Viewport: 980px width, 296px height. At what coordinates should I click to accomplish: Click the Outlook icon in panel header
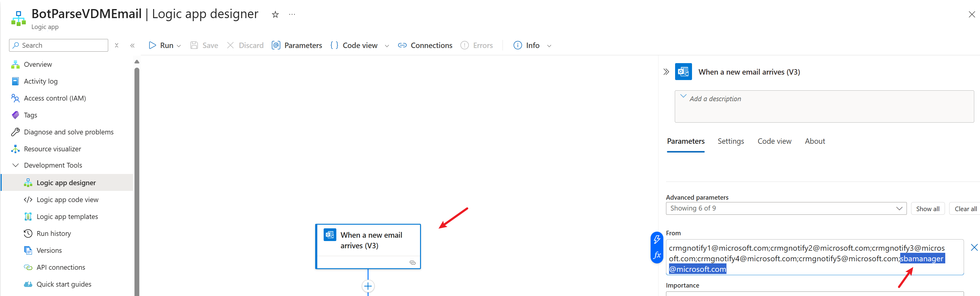coord(683,72)
